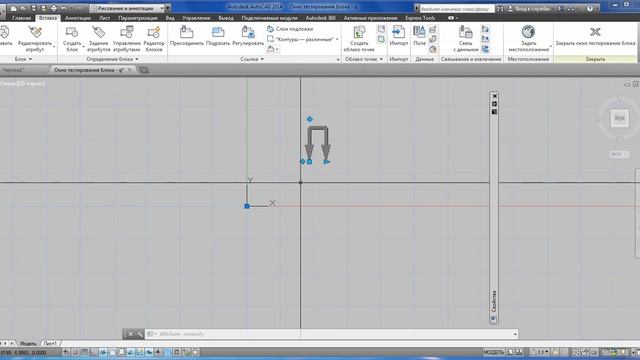640x360 pixels.
Task: Toggle Infer constraints in the status bar
Action: click(x=66, y=352)
